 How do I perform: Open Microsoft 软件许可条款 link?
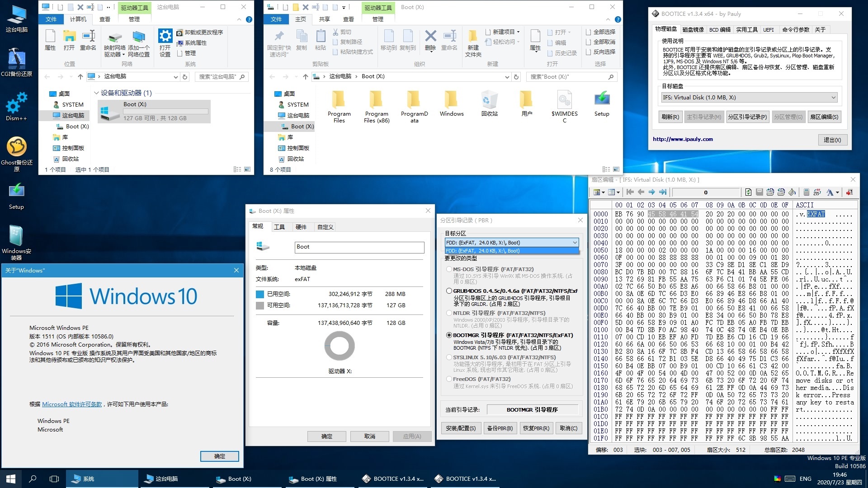click(72, 404)
